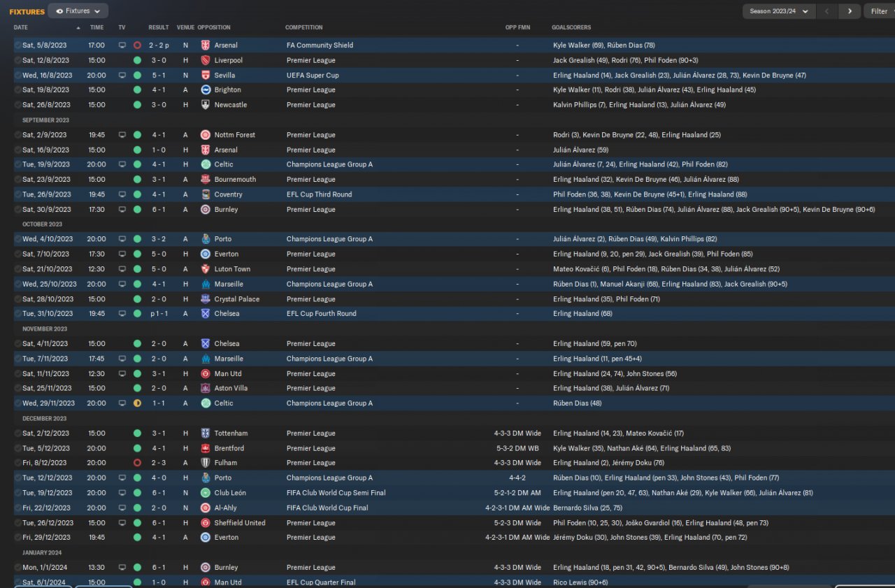Click the Fulham club badge

(x=206, y=463)
